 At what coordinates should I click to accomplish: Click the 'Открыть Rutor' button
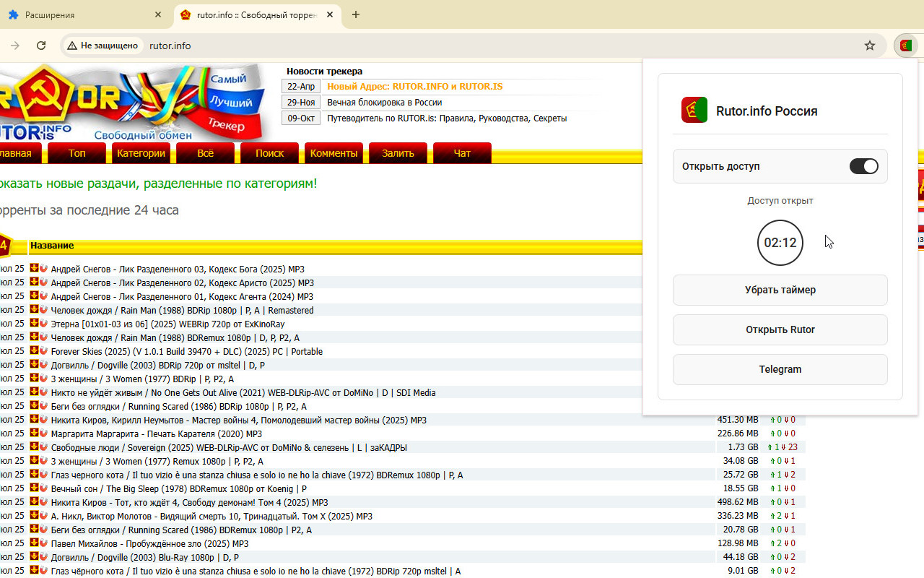pyautogui.click(x=780, y=329)
